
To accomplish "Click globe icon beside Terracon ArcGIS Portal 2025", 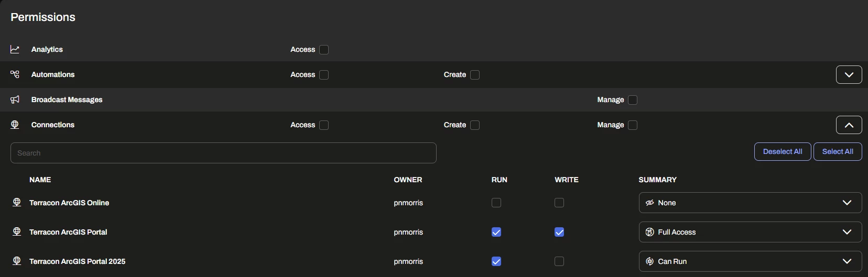I will [x=17, y=261].
